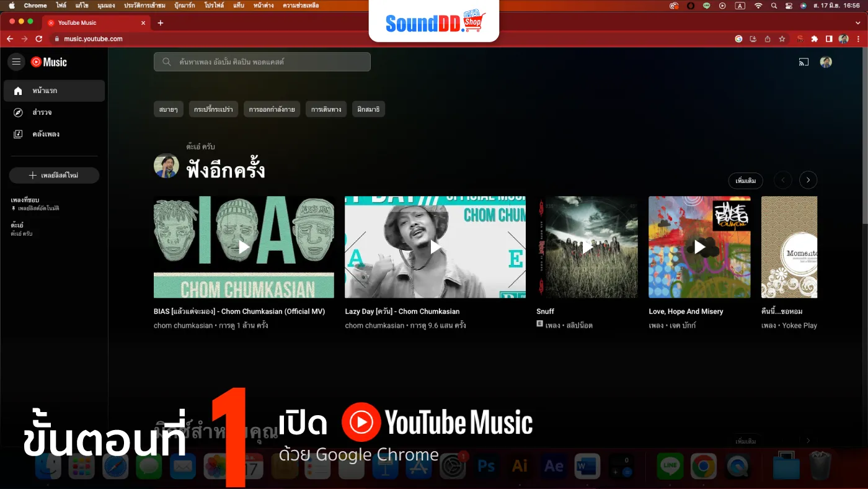The height and width of the screenshot is (489, 868).
Task: Open the บุ๊กมาร์ก menu in menu bar
Action: 185,6
